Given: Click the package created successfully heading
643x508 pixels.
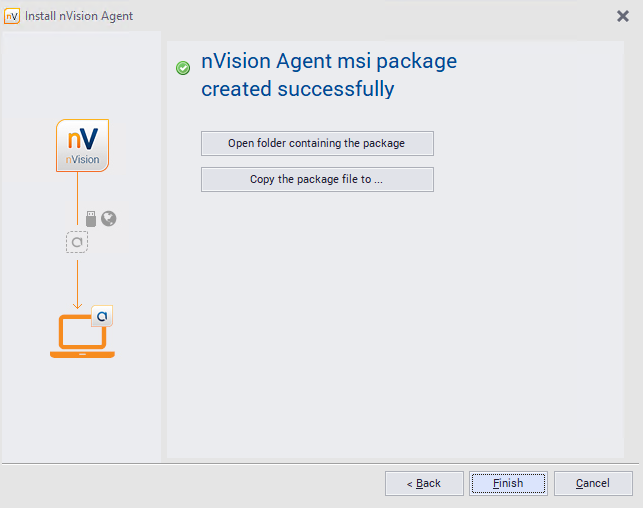Looking at the screenshot, I should (329, 75).
